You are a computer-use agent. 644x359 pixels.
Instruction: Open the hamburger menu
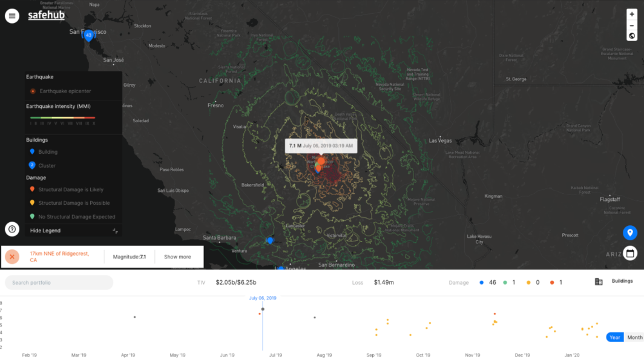[x=12, y=16]
